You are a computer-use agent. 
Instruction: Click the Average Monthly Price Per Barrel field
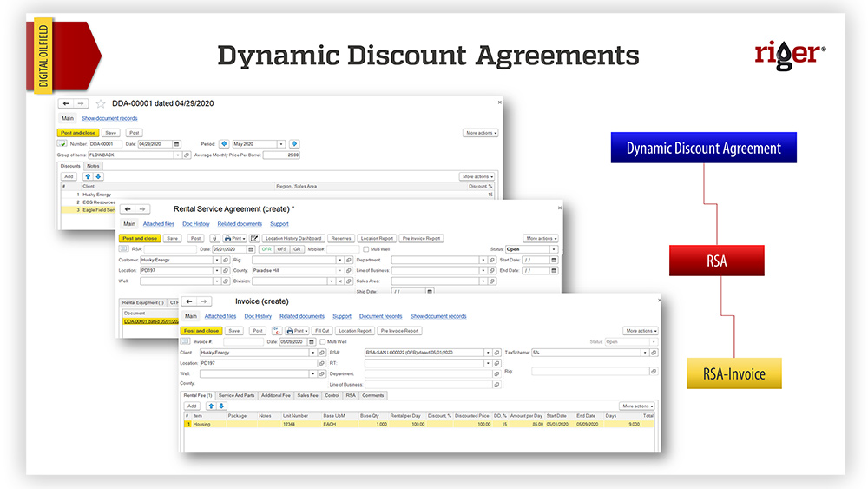tap(281, 155)
